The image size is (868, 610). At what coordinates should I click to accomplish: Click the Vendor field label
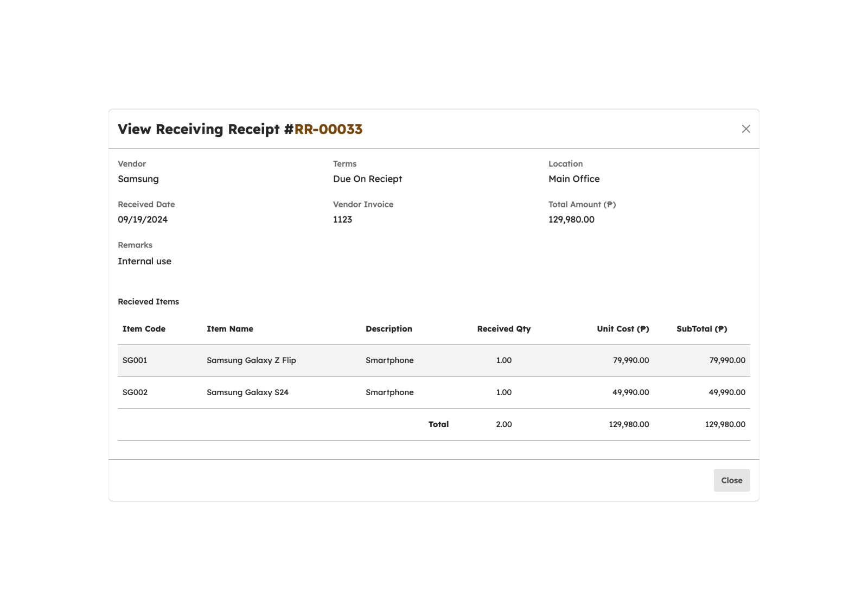132,164
